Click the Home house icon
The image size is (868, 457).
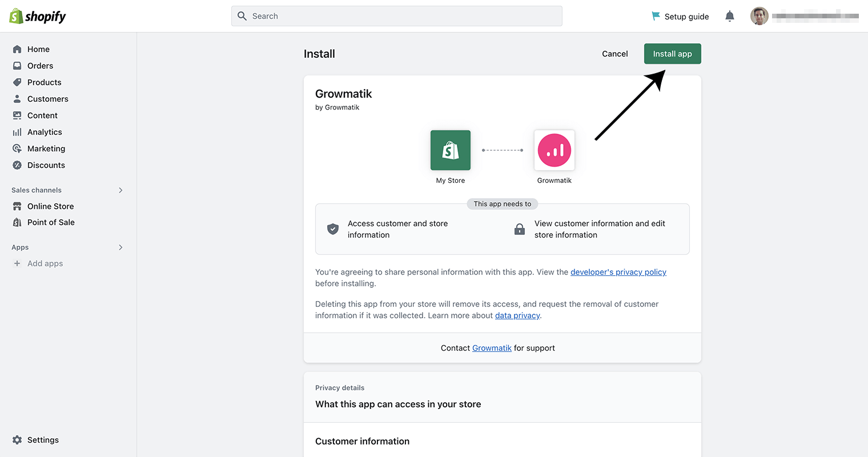[17, 49]
